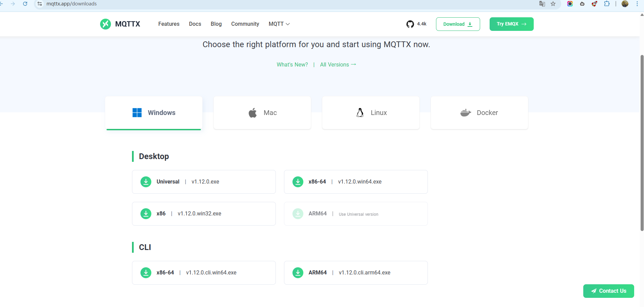
Task: Click CLI x86-64 download icon
Action: tap(146, 273)
